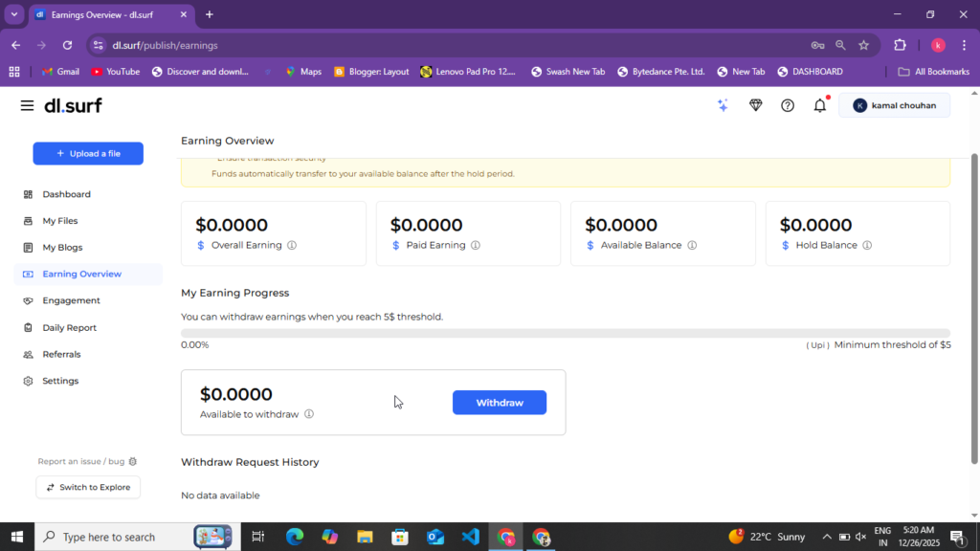Viewport: 980px width, 551px height.
Task: Open the hamburger menu beside dl.surf logo
Action: (27, 105)
